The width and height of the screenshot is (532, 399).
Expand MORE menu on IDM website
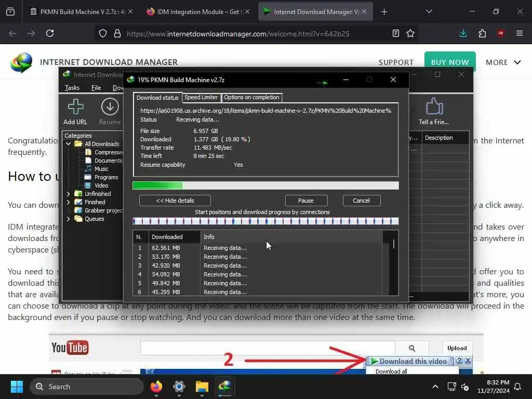point(503,62)
